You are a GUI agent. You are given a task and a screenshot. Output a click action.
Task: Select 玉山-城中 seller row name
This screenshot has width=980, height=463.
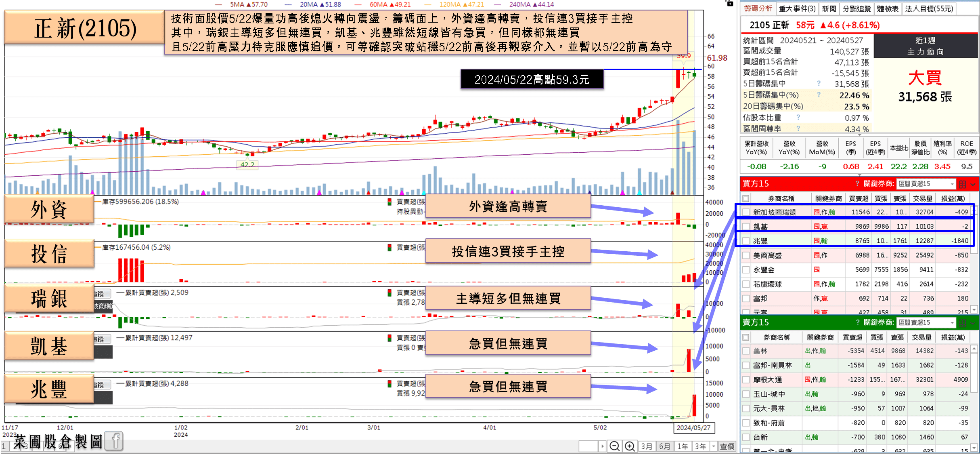(x=769, y=394)
